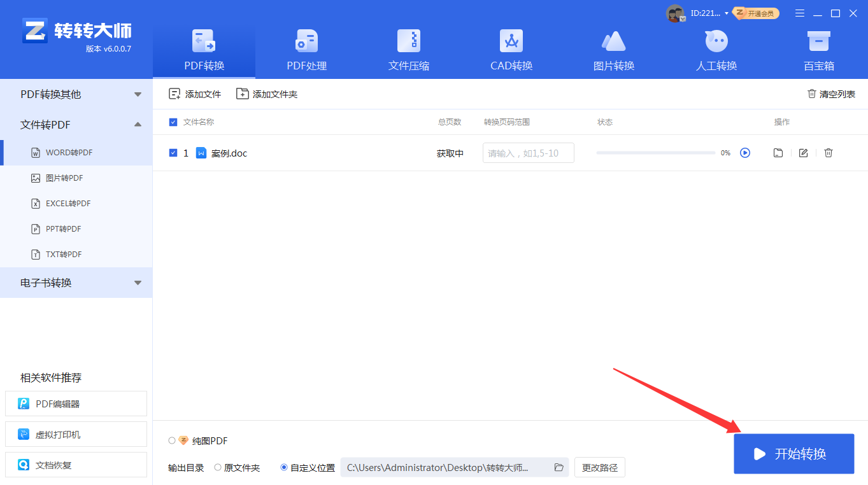Click the 版本 v6.0.0.7 version label

coord(108,49)
